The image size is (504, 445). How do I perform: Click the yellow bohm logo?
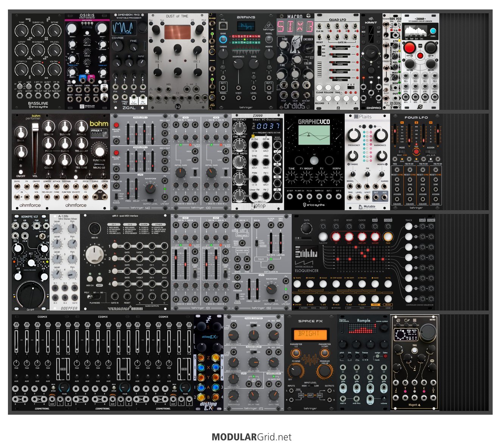pyautogui.click(x=99, y=123)
